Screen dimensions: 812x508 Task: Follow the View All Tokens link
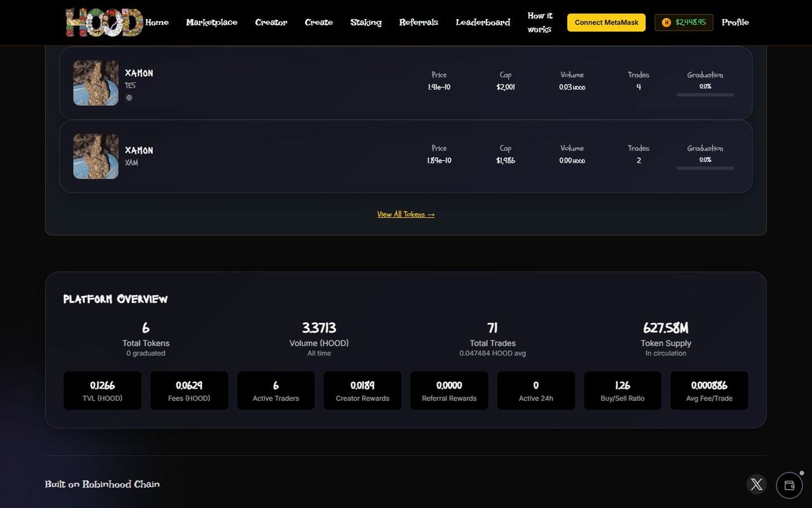coord(406,215)
